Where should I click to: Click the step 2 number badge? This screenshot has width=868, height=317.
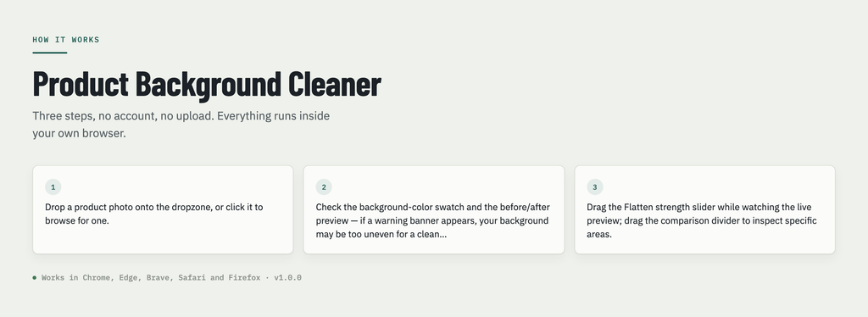pyautogui.click(x=324, y=187)
